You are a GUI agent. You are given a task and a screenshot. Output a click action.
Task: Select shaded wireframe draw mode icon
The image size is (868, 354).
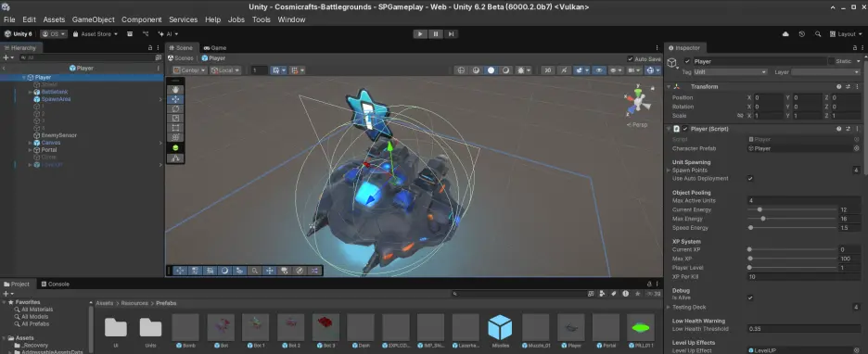[476, 70]
